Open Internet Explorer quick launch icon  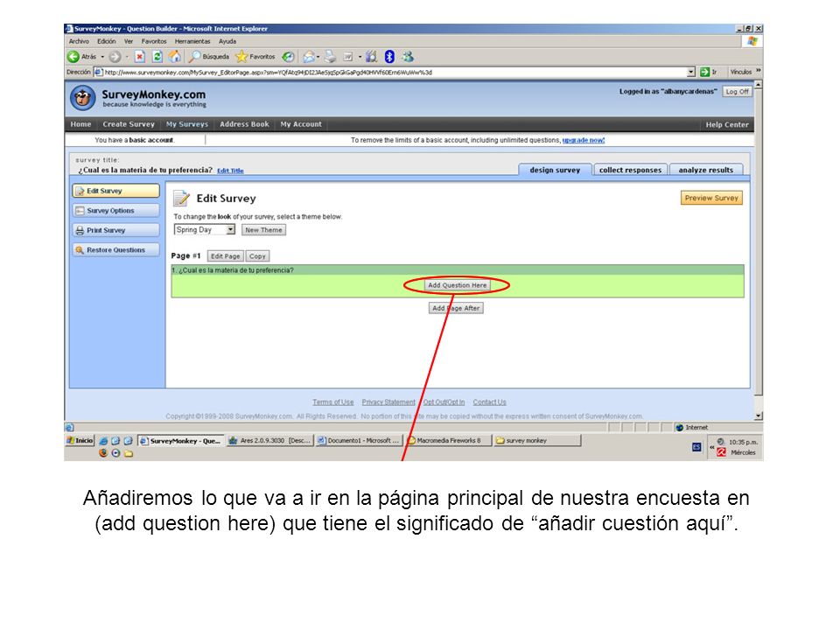[x=103, y=440]
